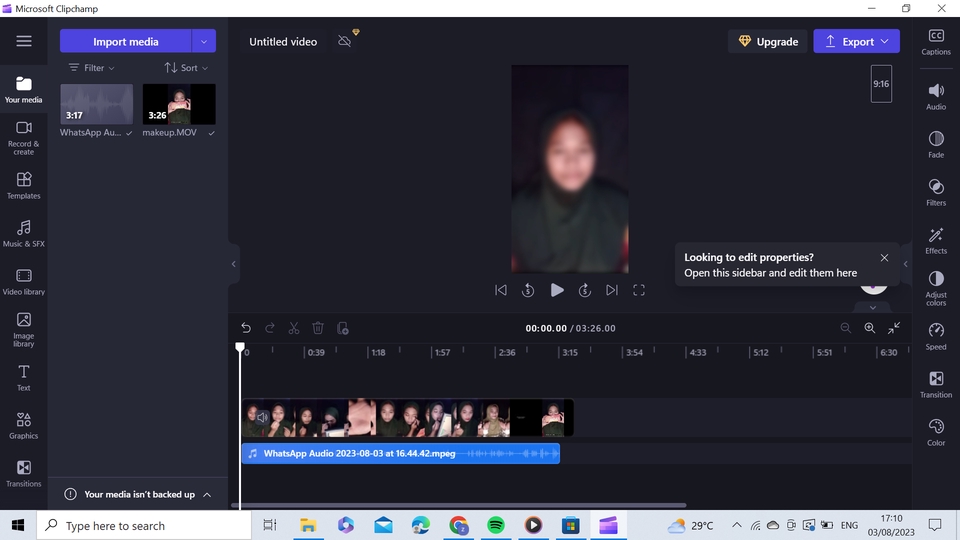960x540 pixels.
Task: Open the Speed panel
Action: (936, 337)
